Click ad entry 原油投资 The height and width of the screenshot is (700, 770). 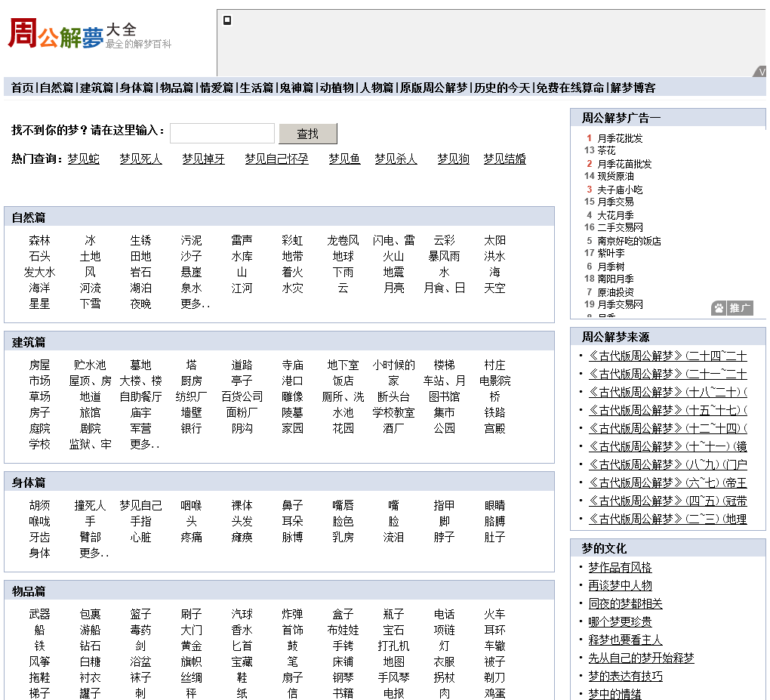615,292
